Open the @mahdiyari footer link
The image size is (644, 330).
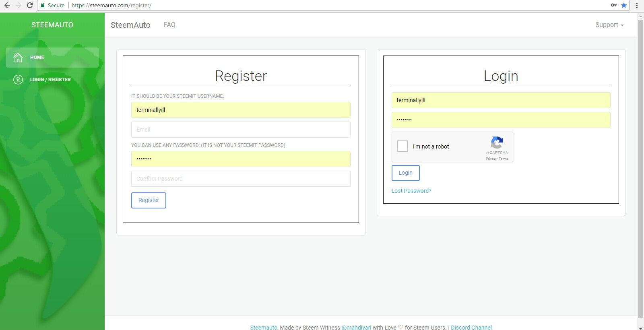(356, 327)
